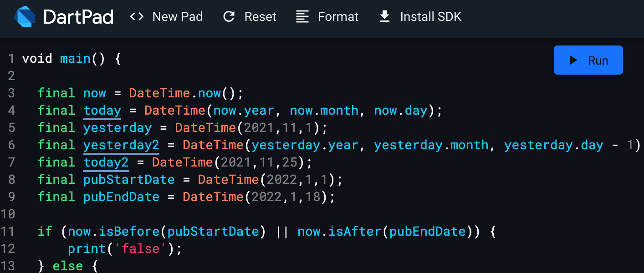Click the DartPad logo icon

25,17
